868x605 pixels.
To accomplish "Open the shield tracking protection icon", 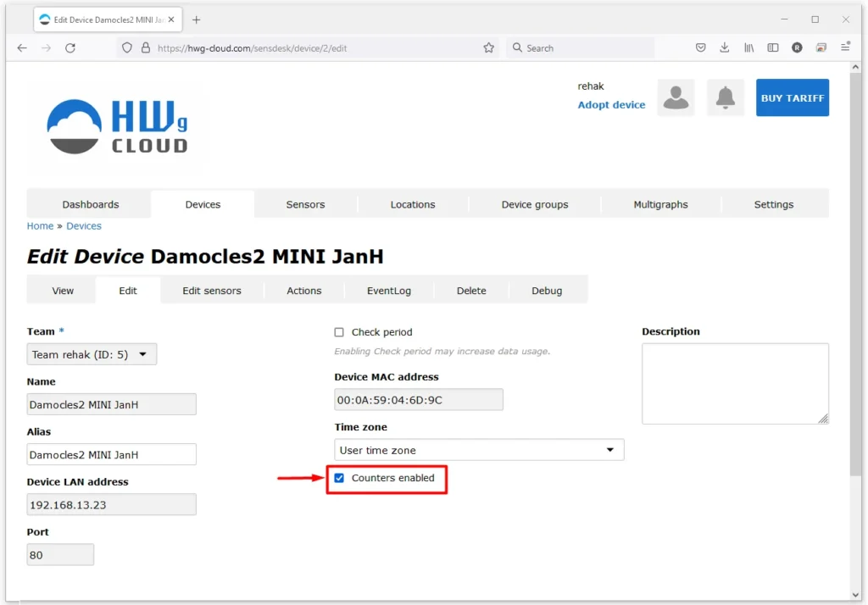I will pos(127,48).
